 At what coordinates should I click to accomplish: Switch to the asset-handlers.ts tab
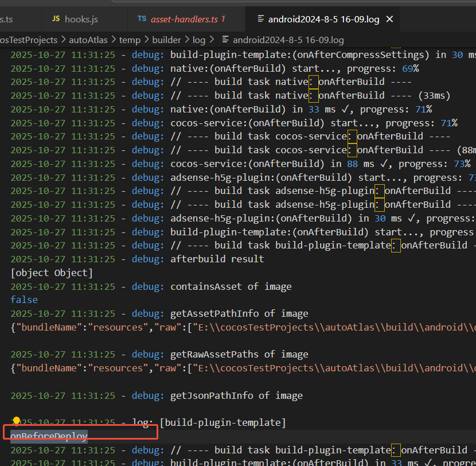click(x=184, y=19)
